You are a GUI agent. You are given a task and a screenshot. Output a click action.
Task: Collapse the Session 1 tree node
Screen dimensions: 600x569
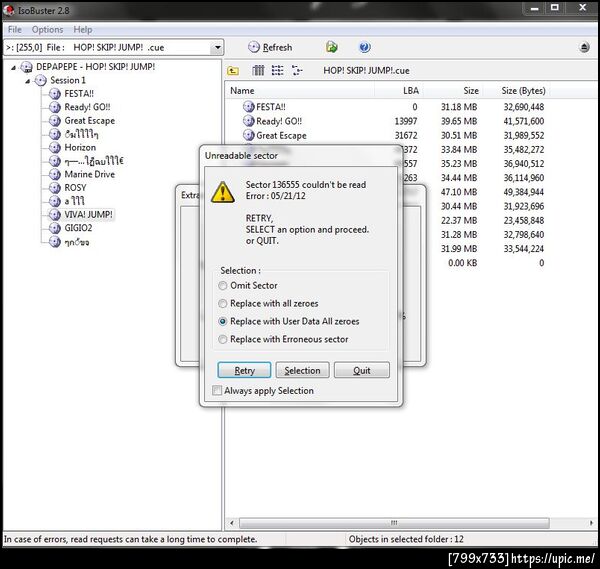(28, 81)
